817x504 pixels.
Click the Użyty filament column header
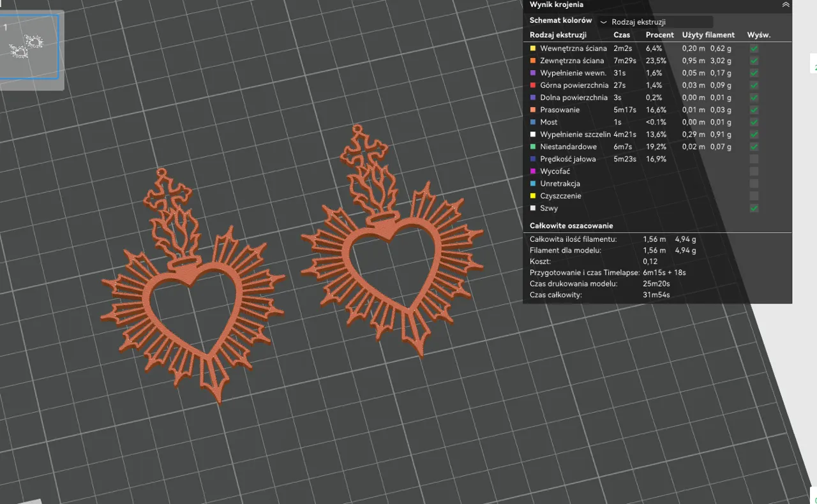[708, 35]
